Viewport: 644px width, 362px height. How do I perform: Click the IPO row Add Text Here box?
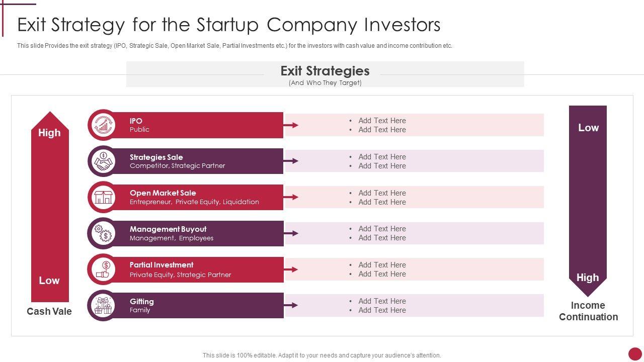point(415,125)
